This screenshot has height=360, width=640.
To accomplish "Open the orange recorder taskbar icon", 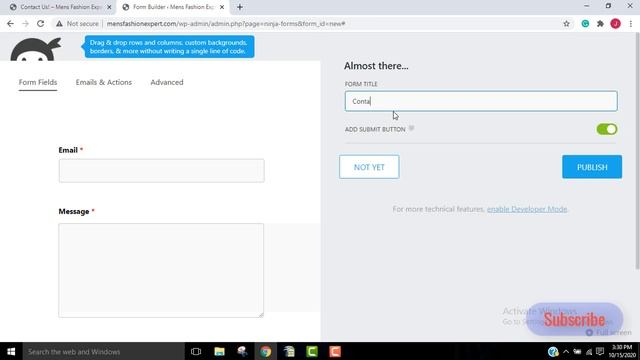I will coord(335,351).
